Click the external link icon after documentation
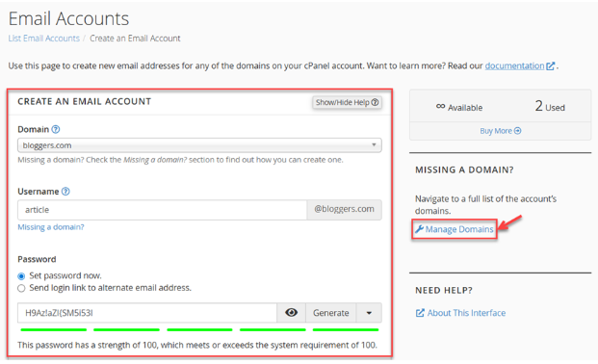This screenshot has height=364, width=598. pos(550,66)
